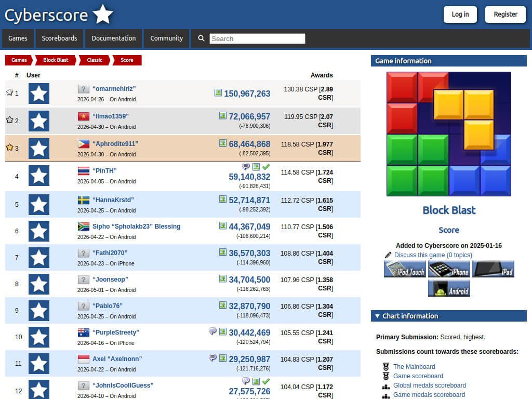Open the proof picture icon for 72,066,957
Viewport: 532px width, 399px height.
223,116
